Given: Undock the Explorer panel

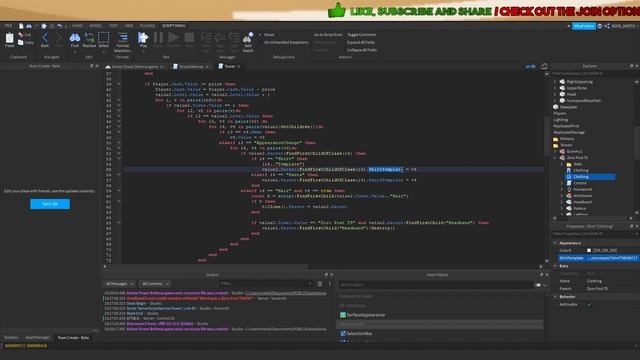Looking at the screenshot, I should [x=631, y=66].
